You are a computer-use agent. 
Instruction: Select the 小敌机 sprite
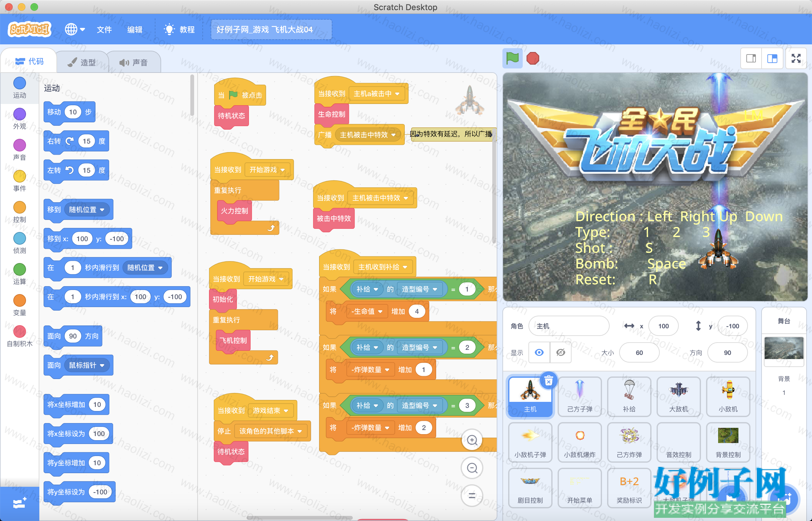[728, 396]
